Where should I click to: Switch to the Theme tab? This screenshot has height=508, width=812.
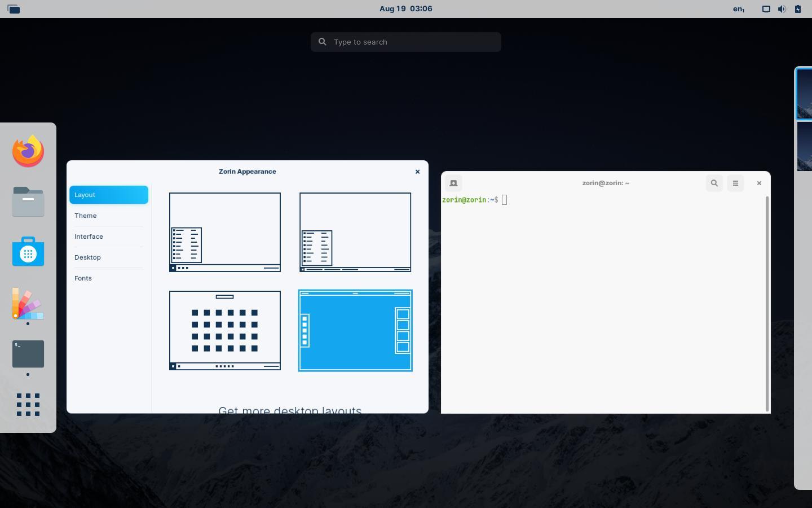point(86,216)
